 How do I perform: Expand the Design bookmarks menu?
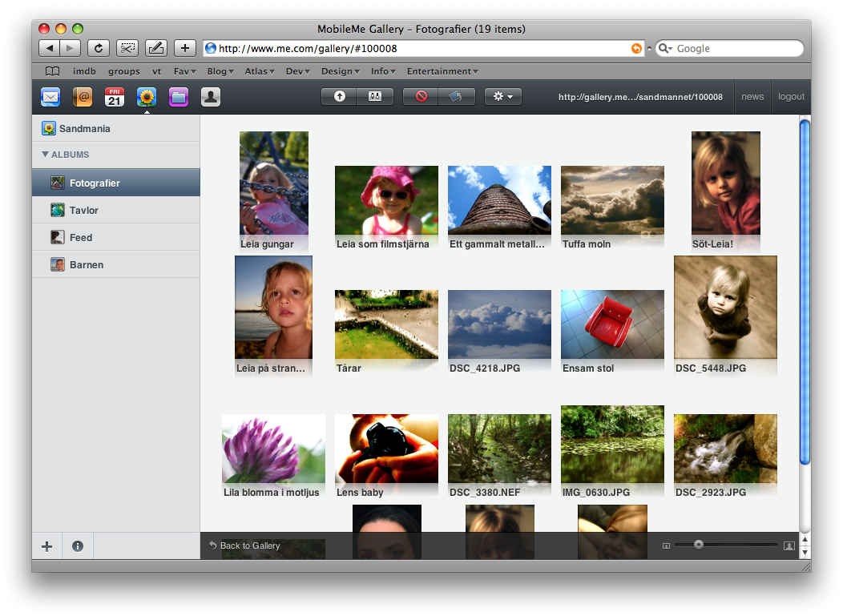tap(340, 71)
